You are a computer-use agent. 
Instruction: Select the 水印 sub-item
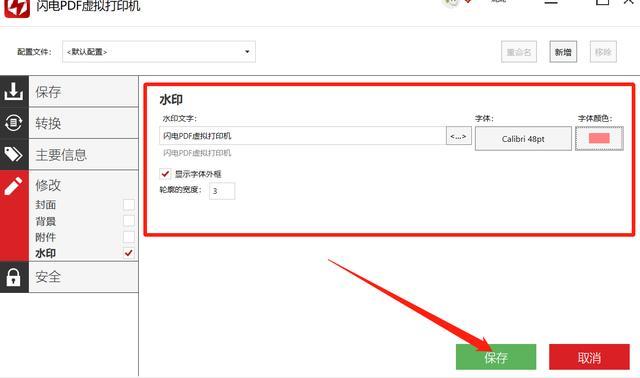click(45, 253)
